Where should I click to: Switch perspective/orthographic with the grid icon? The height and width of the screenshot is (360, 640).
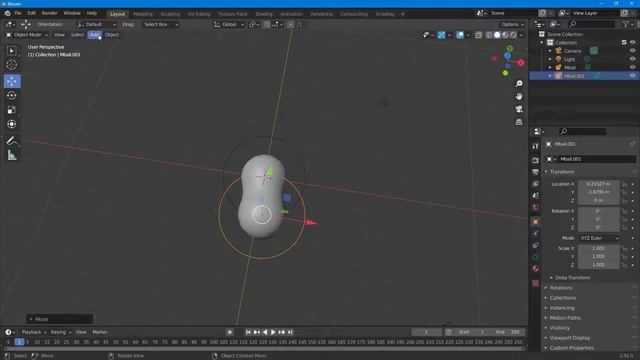click(x=519, y=122)
